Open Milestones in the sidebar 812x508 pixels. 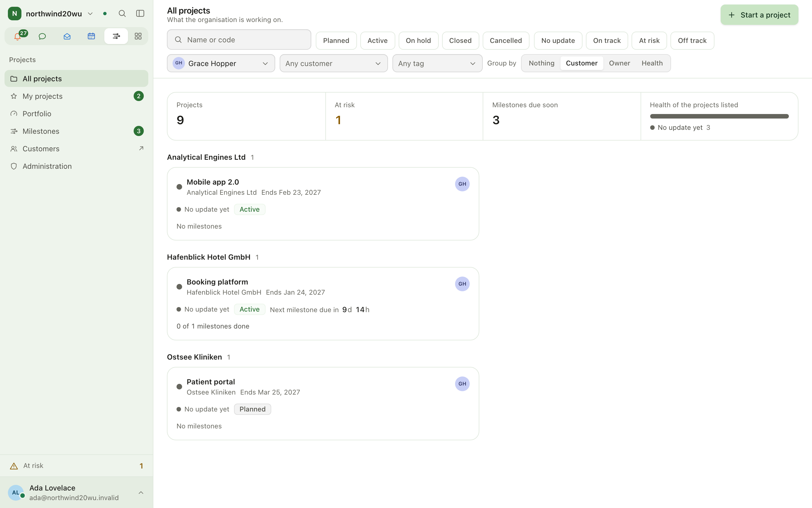76,131
